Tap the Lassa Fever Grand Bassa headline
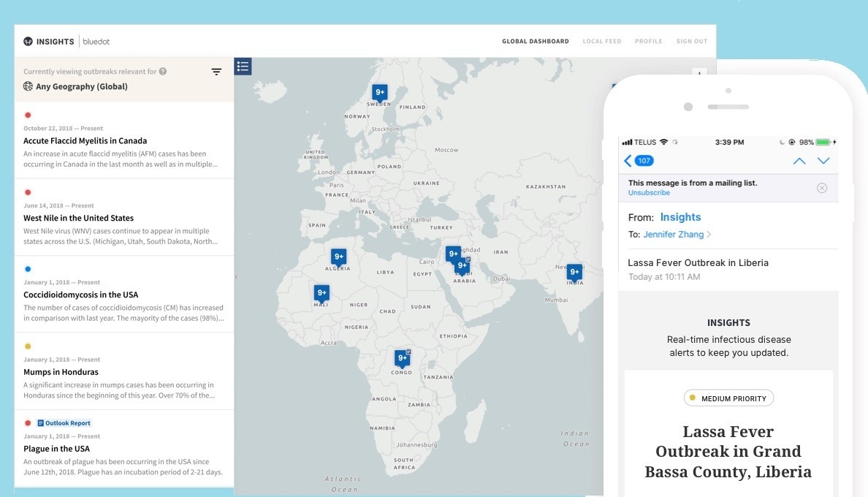868x497 pixels. coord(728,452)
